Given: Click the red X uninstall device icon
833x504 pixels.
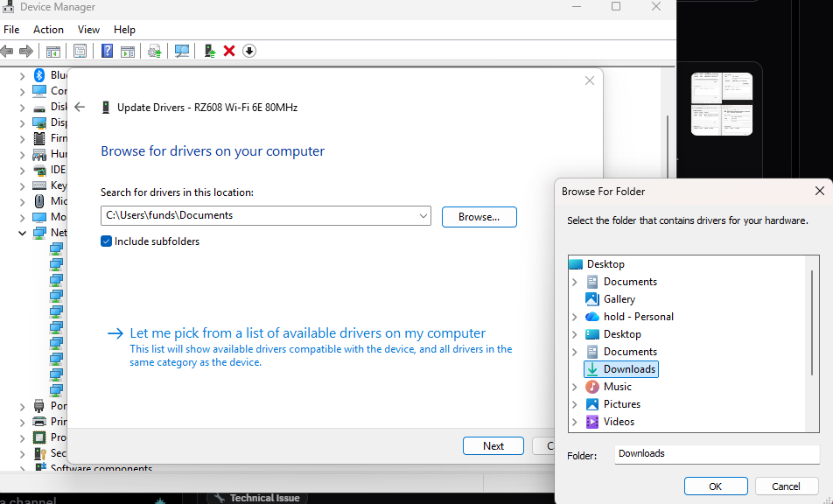Looking at the screenshot, I should [229, 51].
